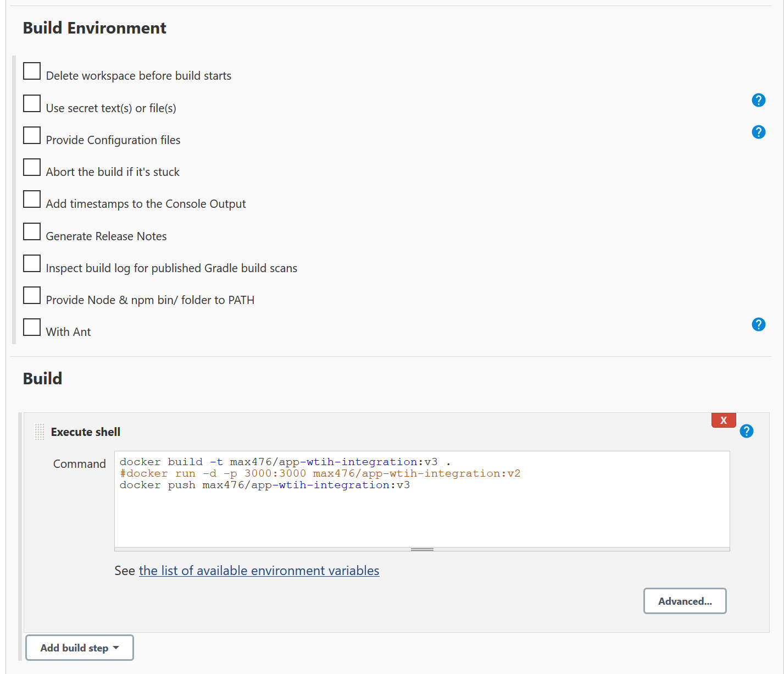Click the commented #docker run line
The width and height of the screenshot is (784, 674).
click(320, 473)
